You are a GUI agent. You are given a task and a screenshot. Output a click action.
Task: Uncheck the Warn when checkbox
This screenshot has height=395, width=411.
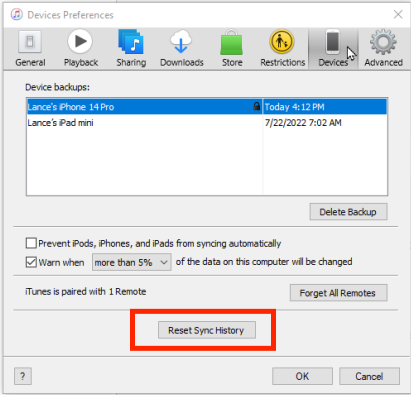coord(31,262)
